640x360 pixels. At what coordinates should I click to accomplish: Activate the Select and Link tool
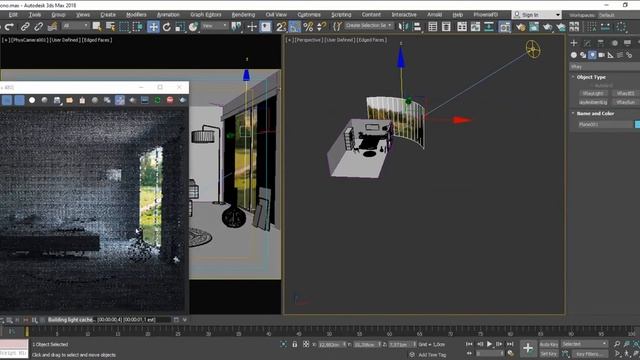point(25,27)
